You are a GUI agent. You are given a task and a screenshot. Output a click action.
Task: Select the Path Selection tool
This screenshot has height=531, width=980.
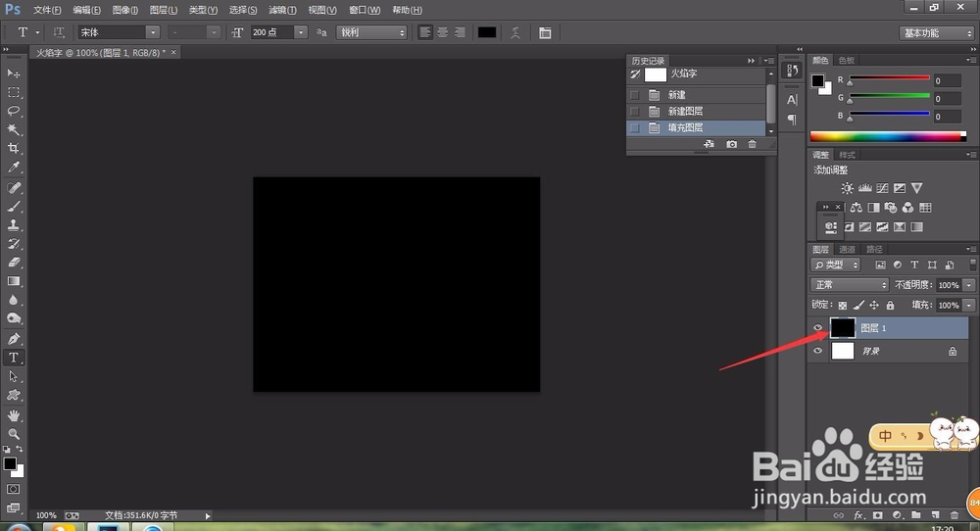tap(13, 377)
